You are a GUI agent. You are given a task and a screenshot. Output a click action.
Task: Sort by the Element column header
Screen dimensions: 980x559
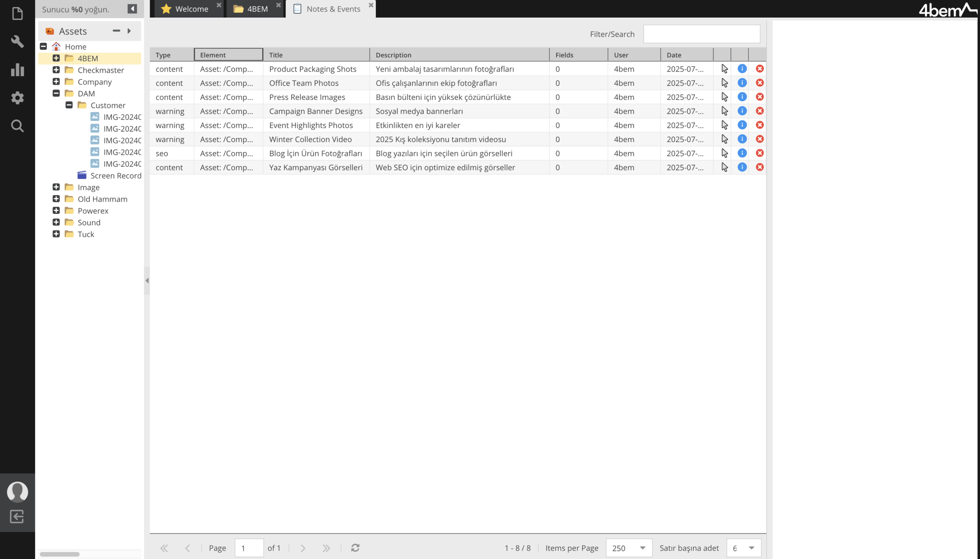pyautogui.click(x=228, y=55)
